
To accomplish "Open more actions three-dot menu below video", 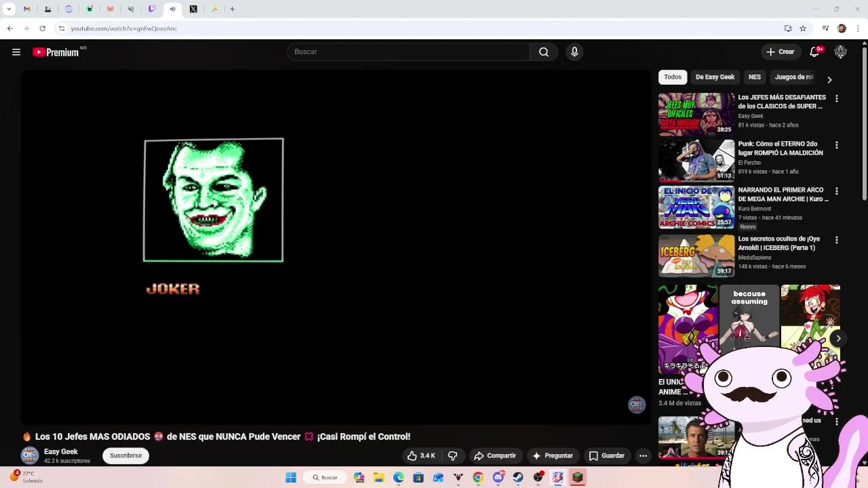I will [643, 455].
